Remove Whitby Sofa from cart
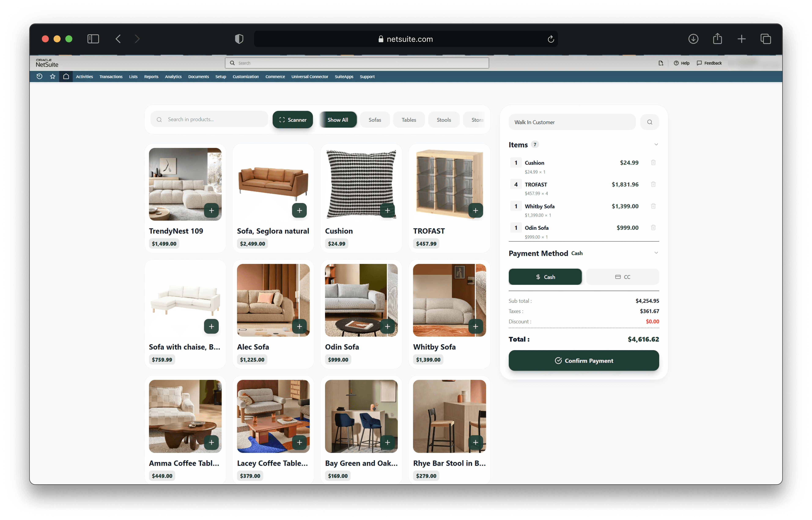 pos(653,206)
